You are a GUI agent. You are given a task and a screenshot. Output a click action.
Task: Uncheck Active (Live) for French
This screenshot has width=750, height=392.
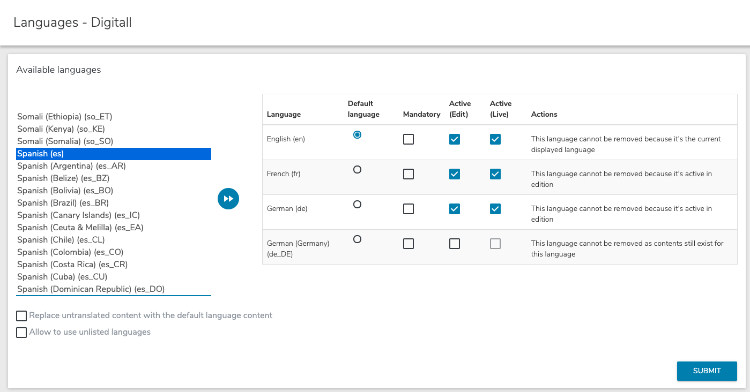point(496,174)
